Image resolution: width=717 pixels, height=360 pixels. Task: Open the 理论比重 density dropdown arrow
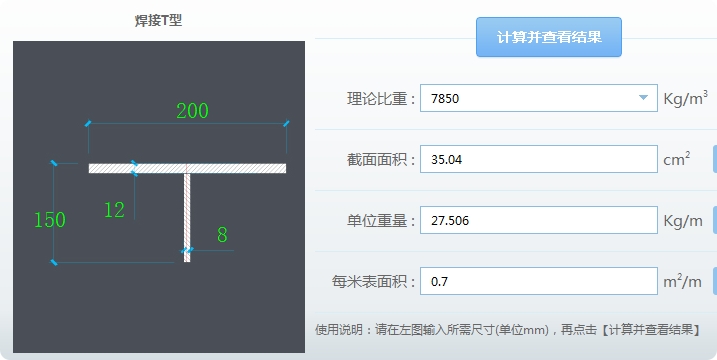click(x=643, y=97)
